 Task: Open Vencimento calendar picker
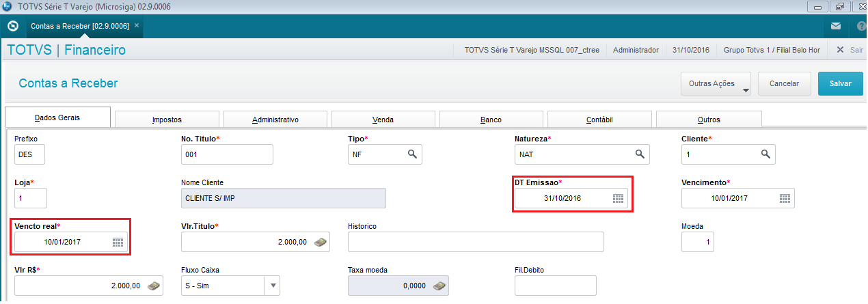click(785, 199)
